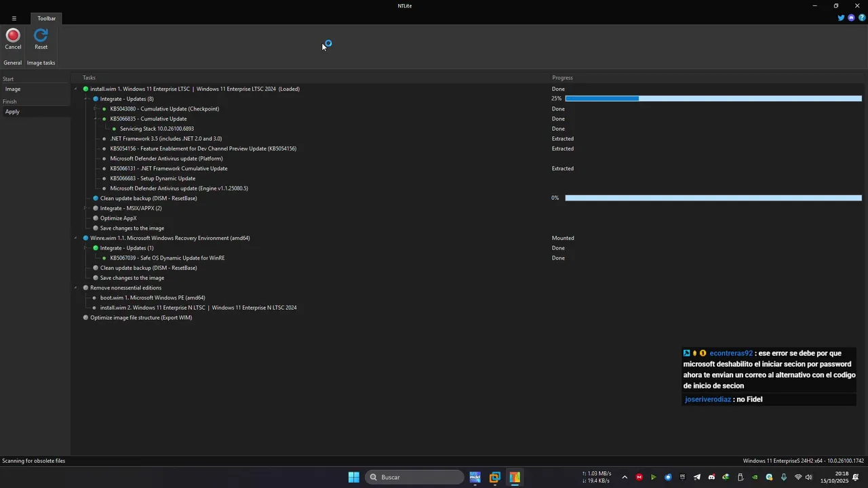The image size is (868, 488).
Task: Open the NTLite icon in the taskbar
Action: 515,477
